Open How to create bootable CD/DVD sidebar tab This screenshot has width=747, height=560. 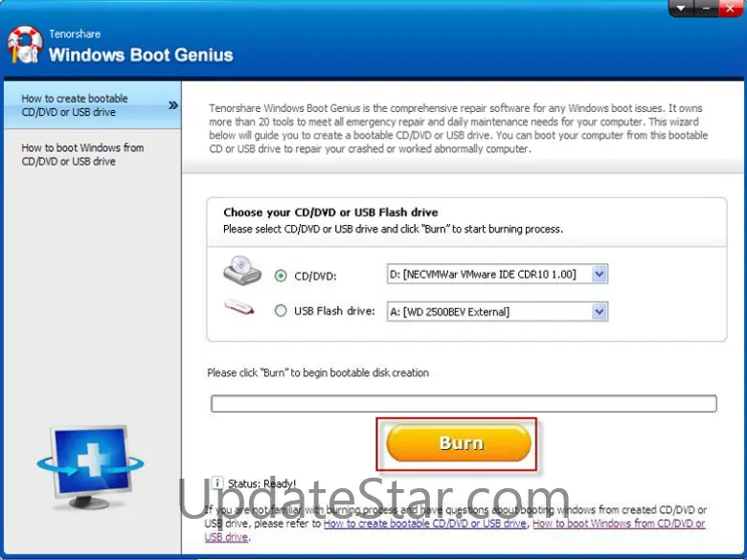(x=93, y=105)
